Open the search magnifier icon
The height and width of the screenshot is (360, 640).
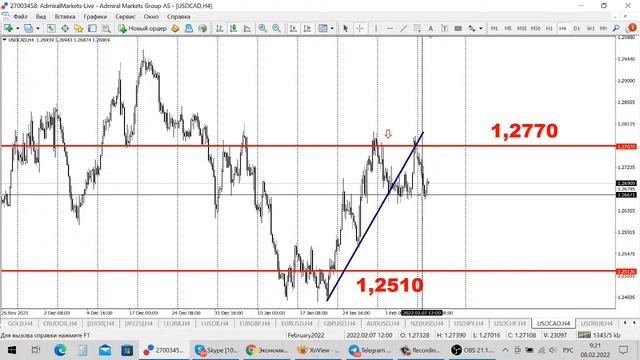click(x=616, y=28)
